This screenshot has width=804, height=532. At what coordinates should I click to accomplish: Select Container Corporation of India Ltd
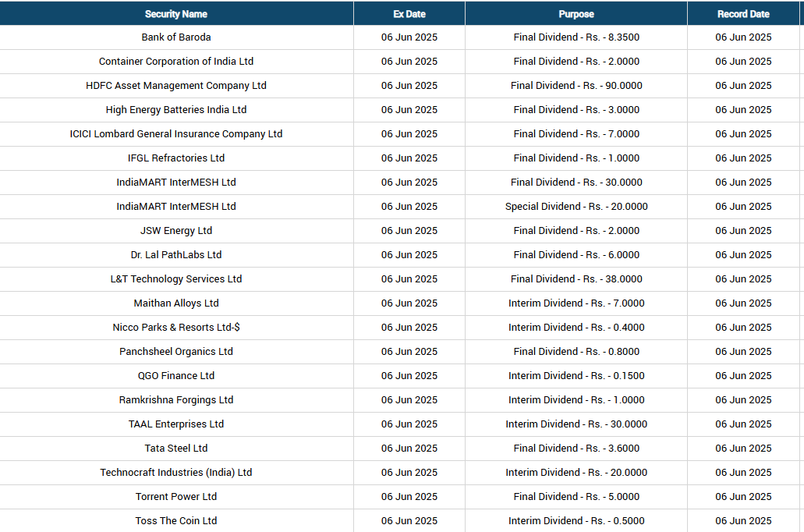click(176, 61)
